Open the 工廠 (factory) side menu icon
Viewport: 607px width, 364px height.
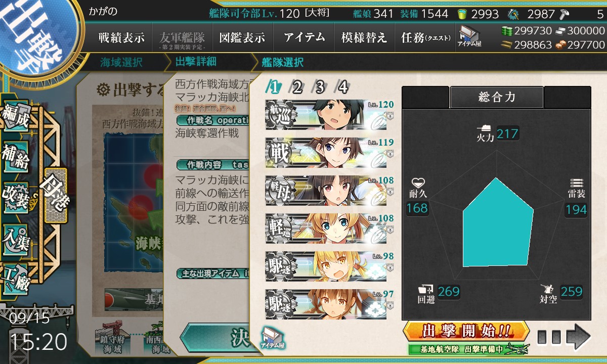(x=16, y=276)
